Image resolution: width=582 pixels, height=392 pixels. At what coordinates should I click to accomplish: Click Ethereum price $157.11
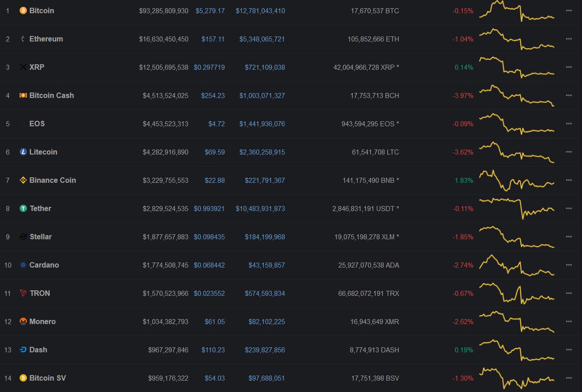pos(213,39)
